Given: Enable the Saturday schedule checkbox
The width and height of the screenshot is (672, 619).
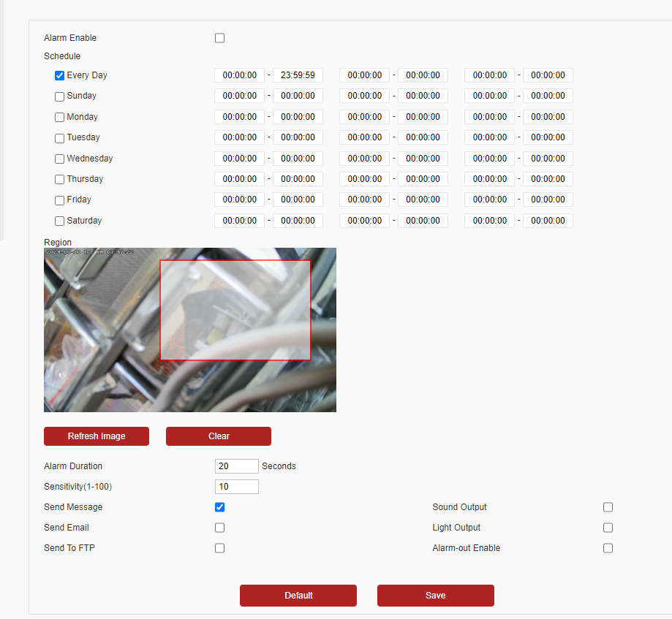Looking at the screenshot, I should point(59,221).
